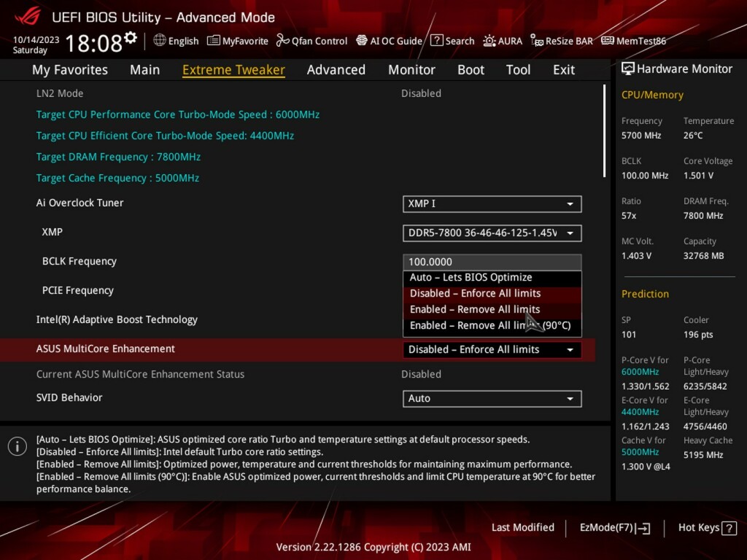This screenshot has height=560, width=747.
Task: Click the 18:08 clock display
Action: pyautogui.click(x=94, y=43)
